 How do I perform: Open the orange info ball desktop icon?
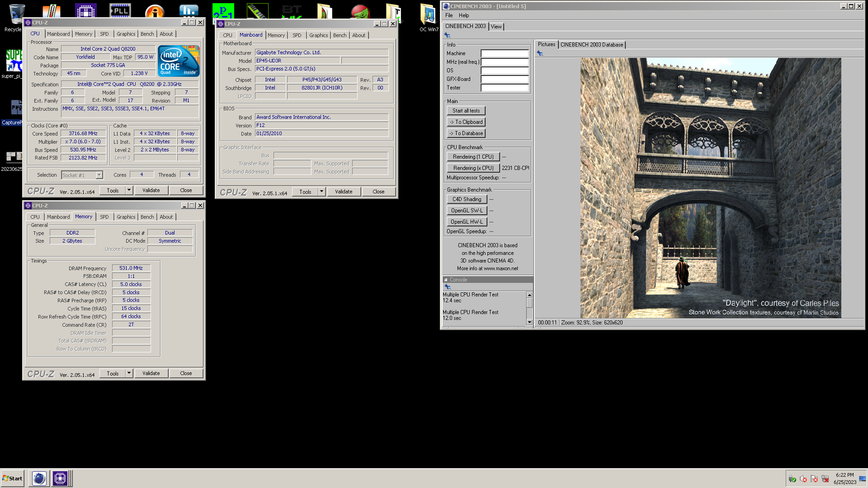click(x=155, y=11)
